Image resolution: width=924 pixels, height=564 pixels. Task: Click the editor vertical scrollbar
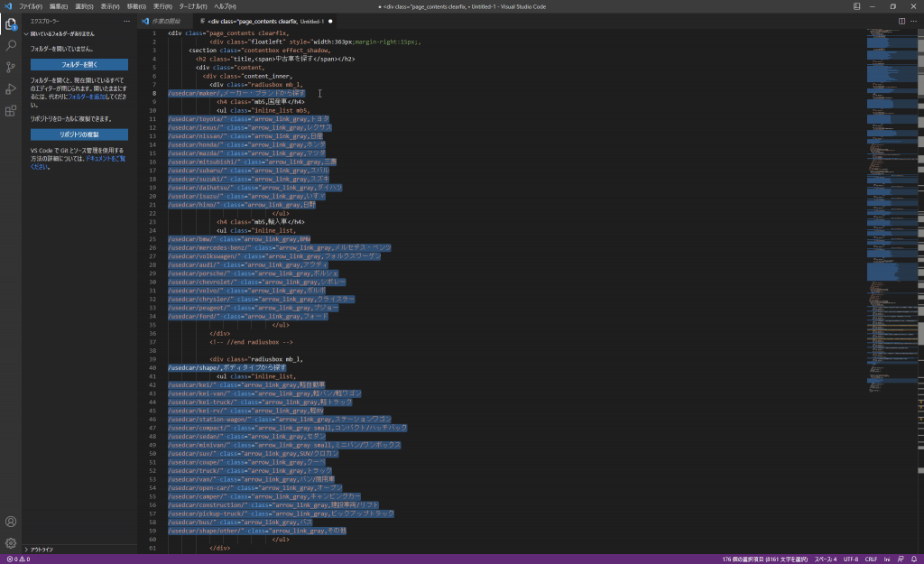coord(921,291)
